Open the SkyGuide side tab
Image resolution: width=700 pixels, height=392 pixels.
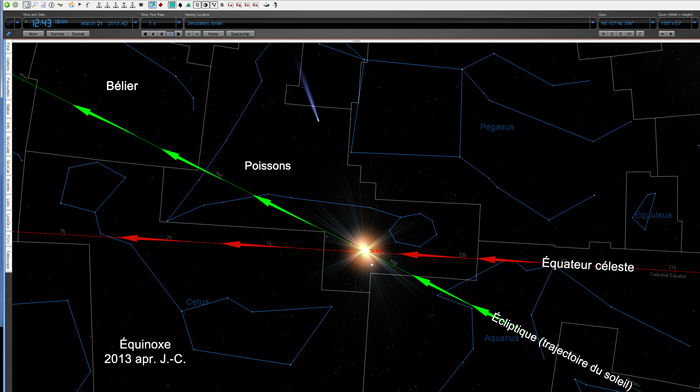[x=8, y=145]
